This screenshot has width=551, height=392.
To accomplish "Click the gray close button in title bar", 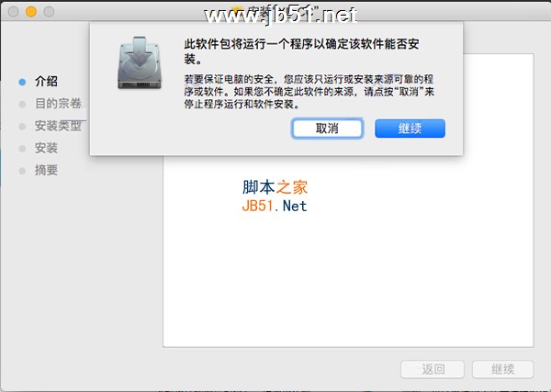I will click(13, 12).
